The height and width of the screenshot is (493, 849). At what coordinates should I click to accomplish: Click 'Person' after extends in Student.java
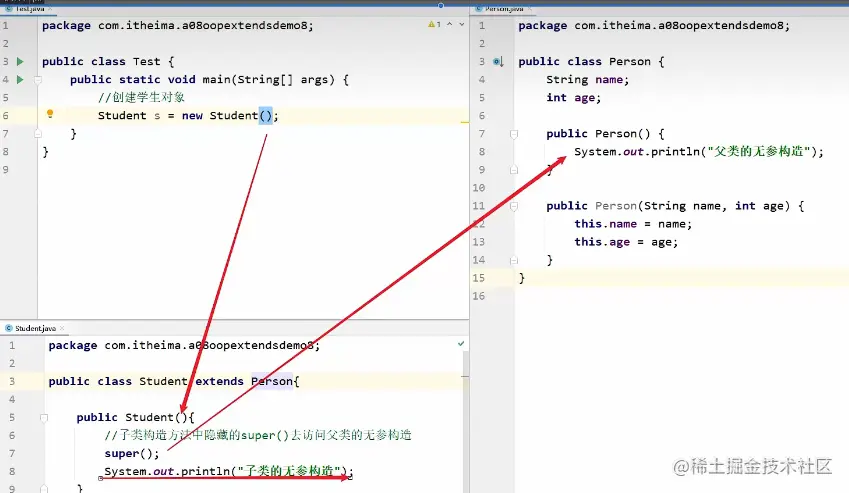(x=272, y=382)
